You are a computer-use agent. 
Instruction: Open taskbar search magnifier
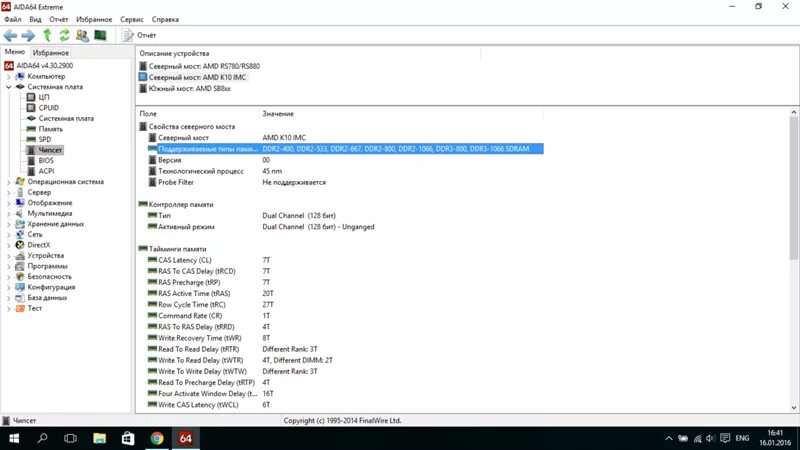point(42,438)
